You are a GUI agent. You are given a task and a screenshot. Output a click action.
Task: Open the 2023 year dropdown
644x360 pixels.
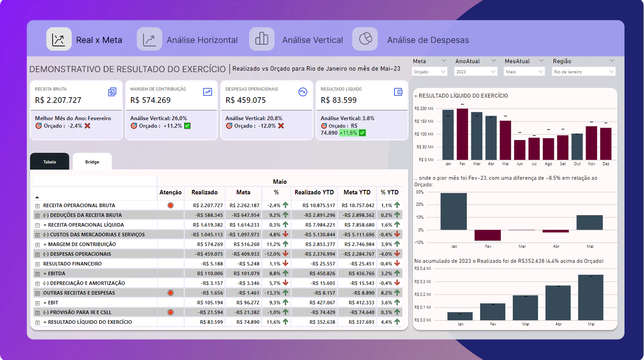(476, 72)
